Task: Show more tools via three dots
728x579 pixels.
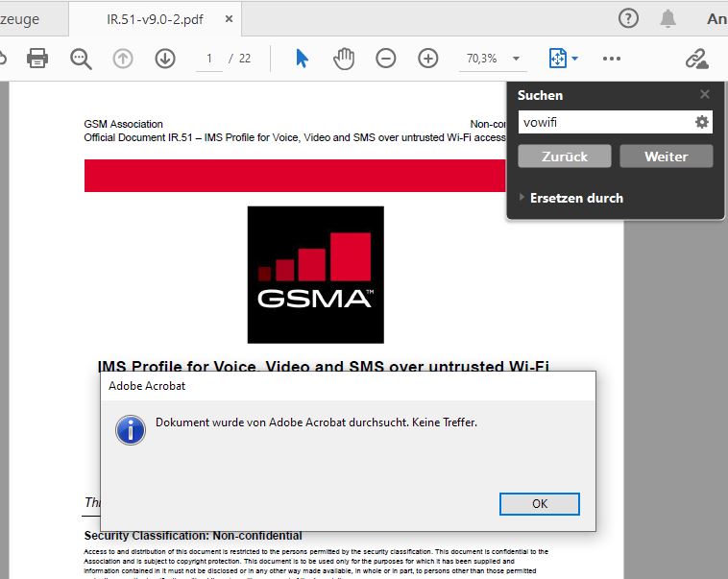Action: (x=612, y=59)
